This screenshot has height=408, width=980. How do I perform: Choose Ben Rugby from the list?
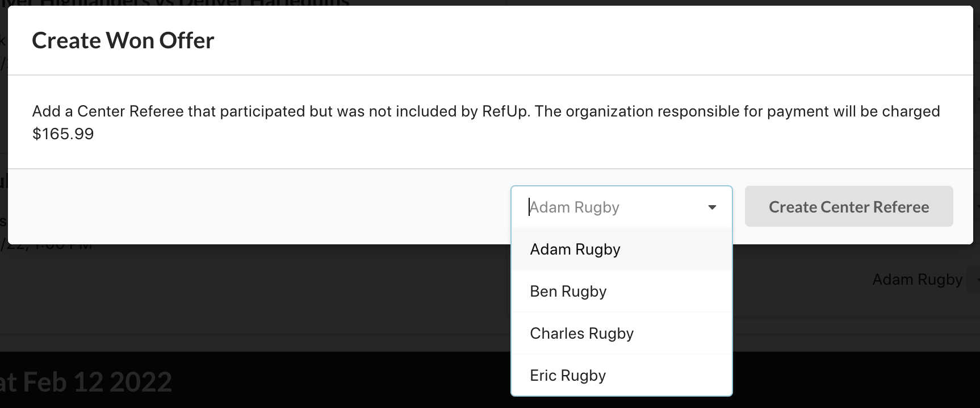568,292
